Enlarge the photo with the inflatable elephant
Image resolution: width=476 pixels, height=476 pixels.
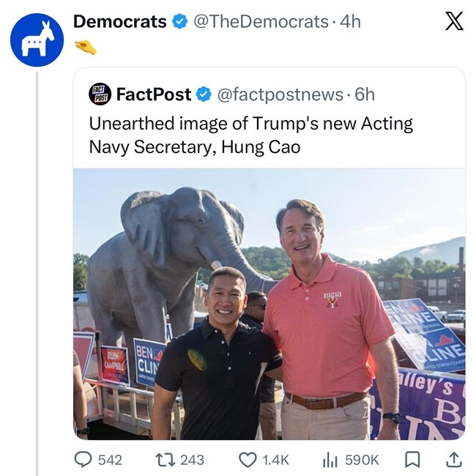click(x=269, y=304)
